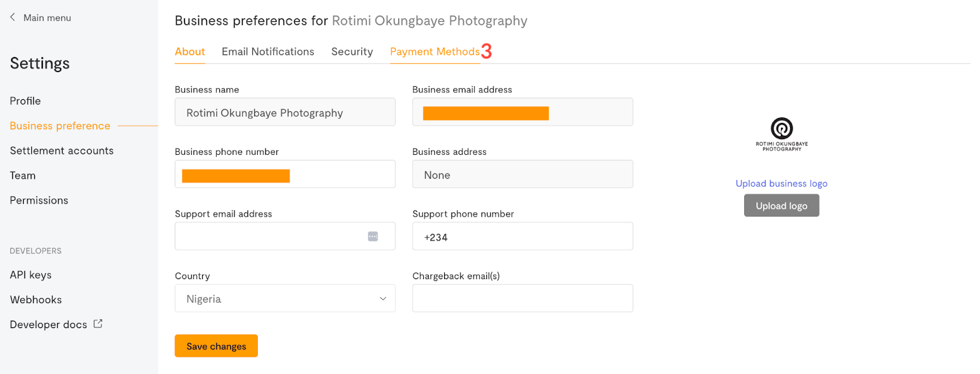Click the password manager icon in support email field
980x374 pixels.
(372, 236)
